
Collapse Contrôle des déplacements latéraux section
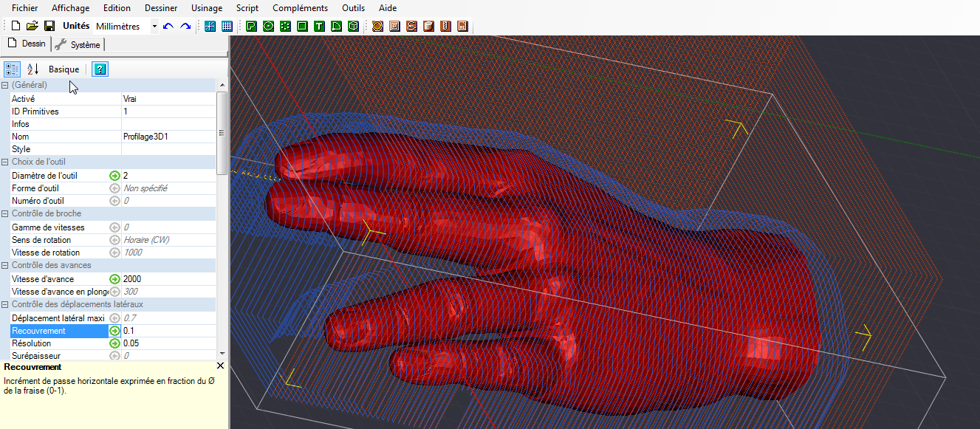[x=5, y=304]
